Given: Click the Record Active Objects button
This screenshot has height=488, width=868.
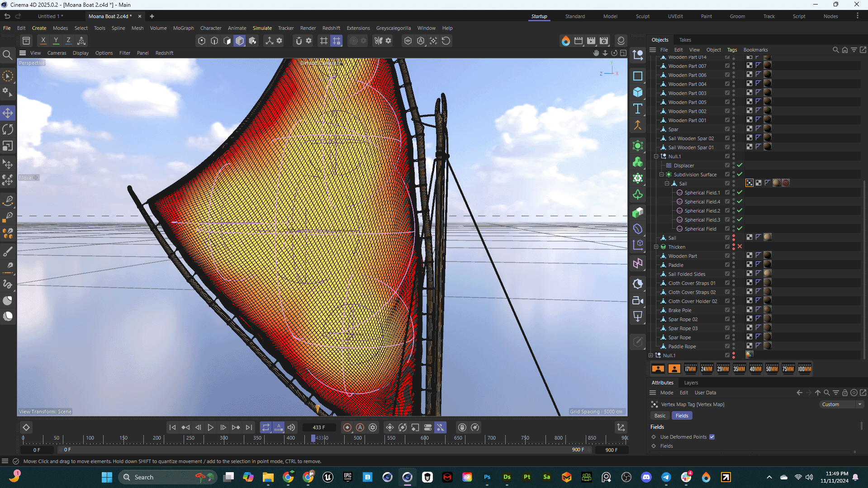Looking at the screenshot, I should click(347, 427).
